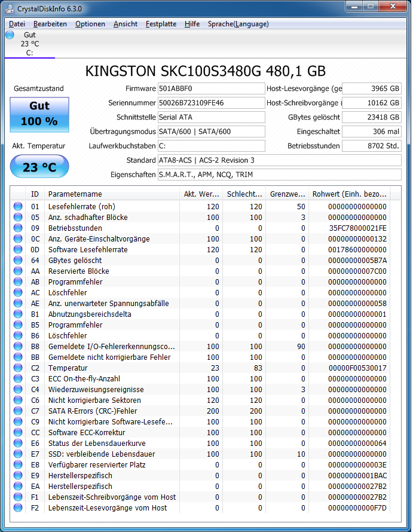The height and width of the screenshot is (532, 413).
Task: Click the Schnittstelle field Serial ATA
Action: (x=211, y=117)
